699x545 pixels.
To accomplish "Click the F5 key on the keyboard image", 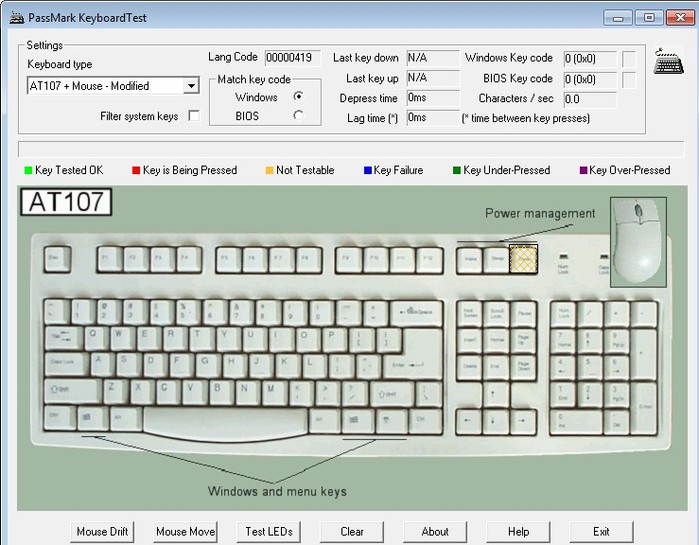I will coord(228,259).
